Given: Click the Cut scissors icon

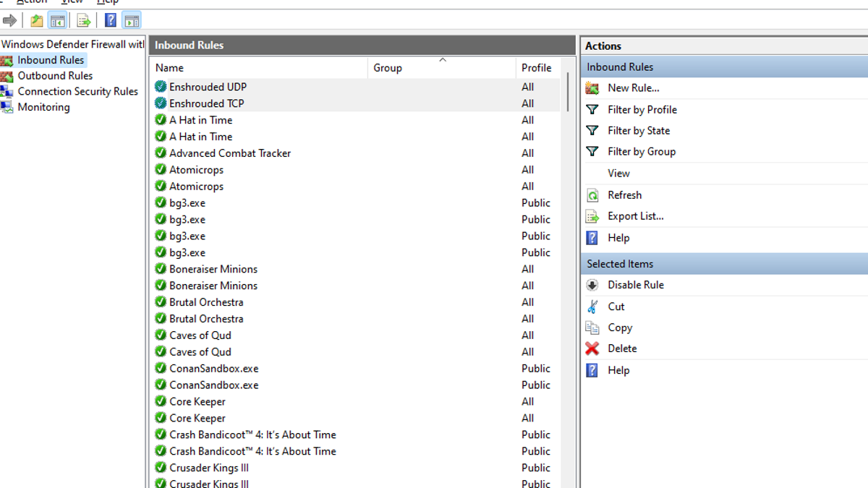Looking at the screenshot, I should coord(592,306).
